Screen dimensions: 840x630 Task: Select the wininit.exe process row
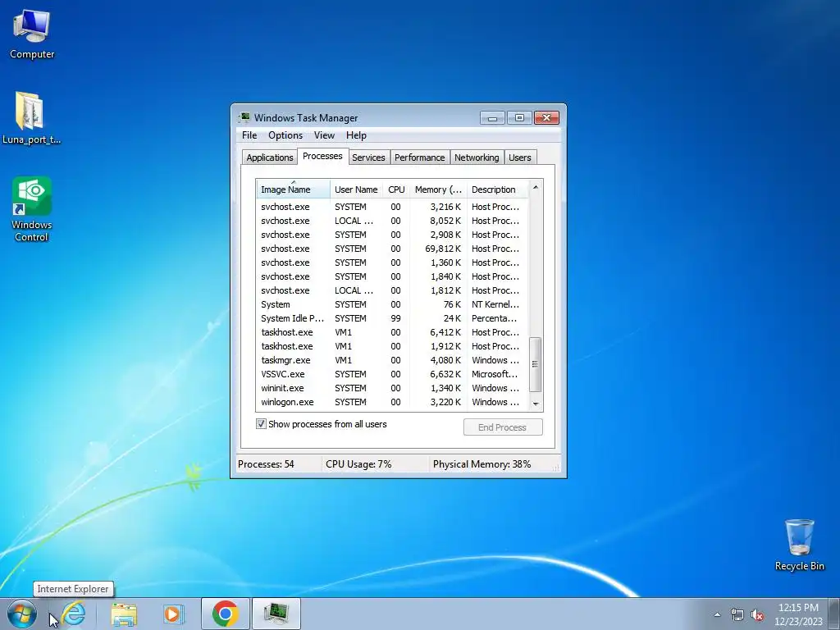pyautogui.click(x=391, y=388)
